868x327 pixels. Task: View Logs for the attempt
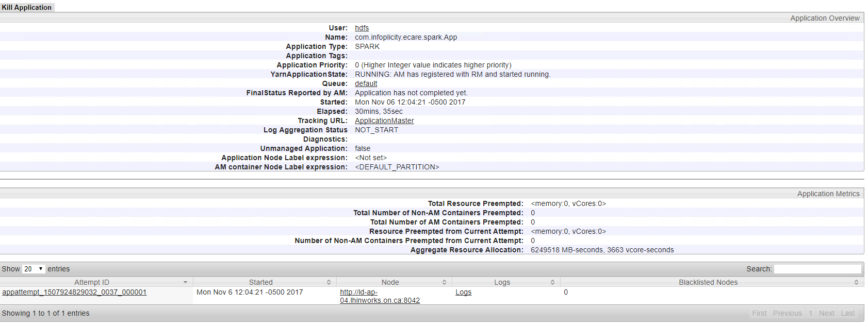(463, 292)
